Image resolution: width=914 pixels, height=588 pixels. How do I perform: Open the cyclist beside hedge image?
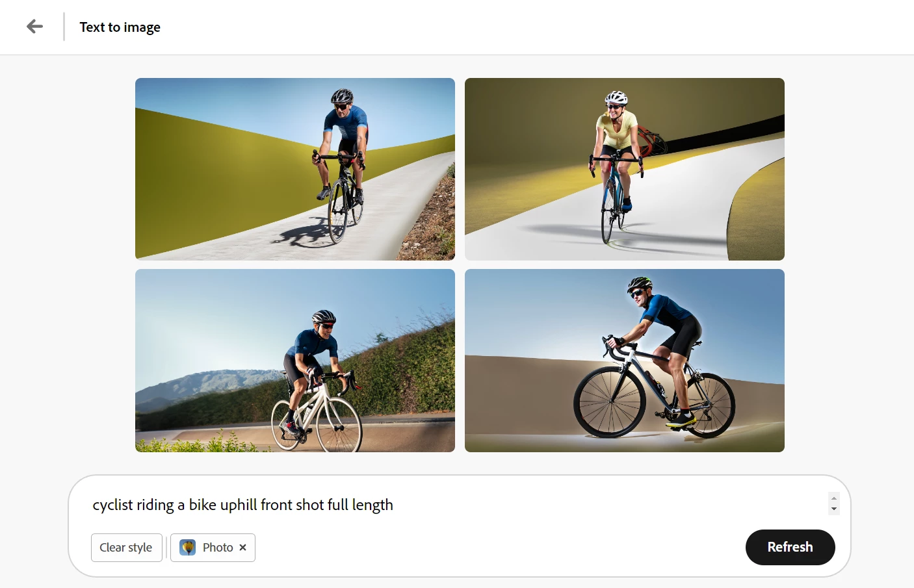[x=295, y=361]
